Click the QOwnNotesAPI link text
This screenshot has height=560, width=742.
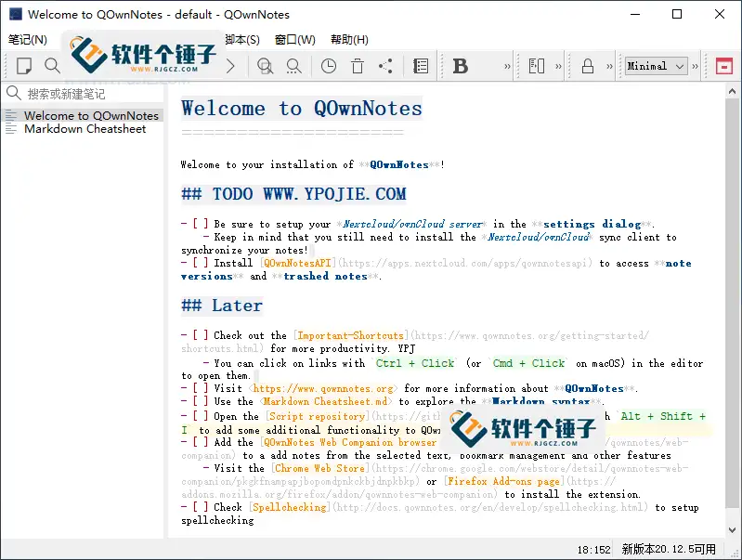(x=297, y=263)
